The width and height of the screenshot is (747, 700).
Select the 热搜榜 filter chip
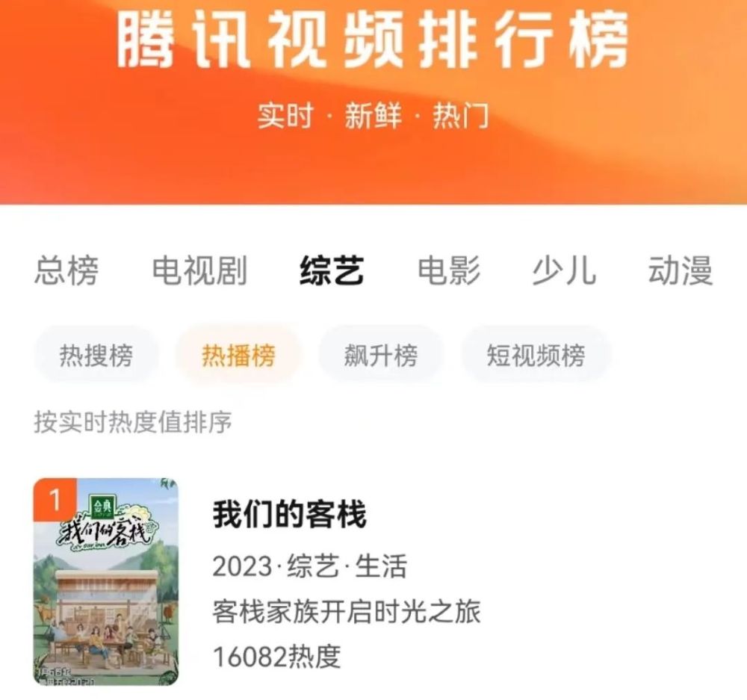(x=96, y=355)
